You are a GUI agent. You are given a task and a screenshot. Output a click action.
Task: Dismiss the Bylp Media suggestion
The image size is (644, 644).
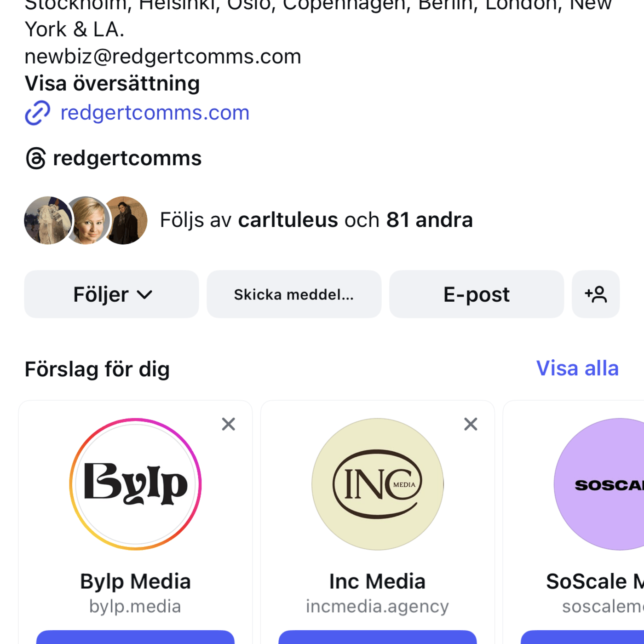pos(229,424)
